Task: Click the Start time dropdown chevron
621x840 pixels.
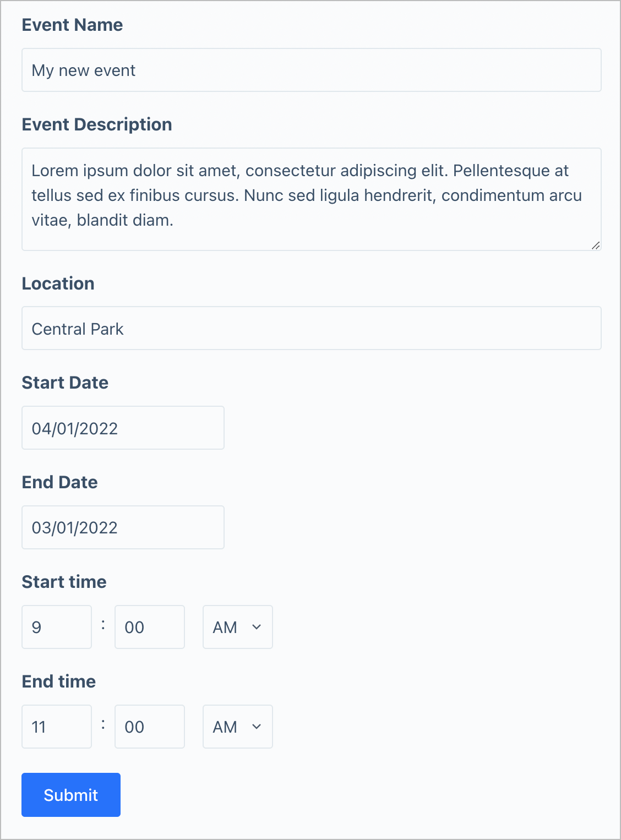Action: (x=257, y=627)
